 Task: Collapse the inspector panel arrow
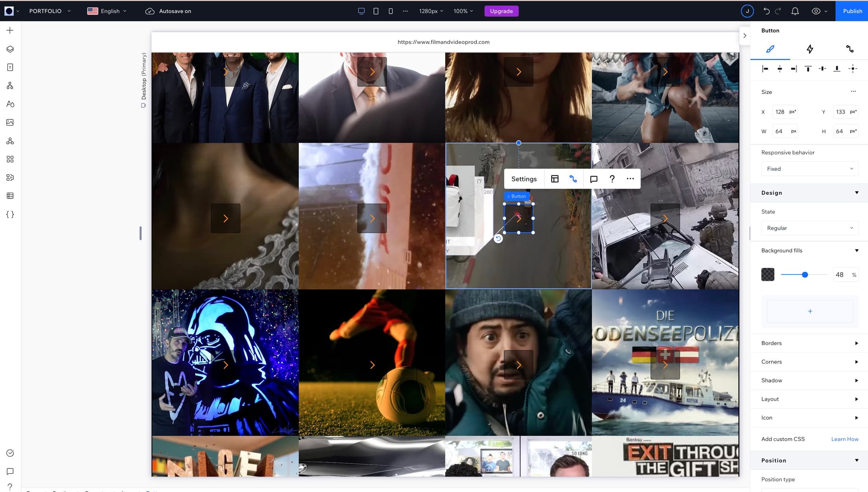[x=745, y=36]
